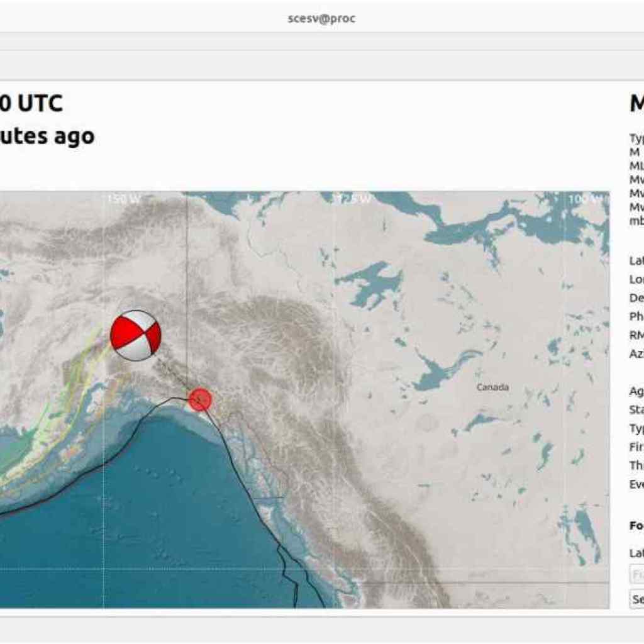Select the mb magnitude row

coord(635,219)
